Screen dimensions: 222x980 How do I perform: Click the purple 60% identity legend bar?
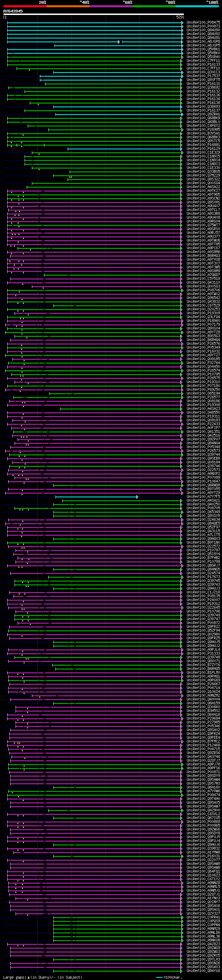111,6
